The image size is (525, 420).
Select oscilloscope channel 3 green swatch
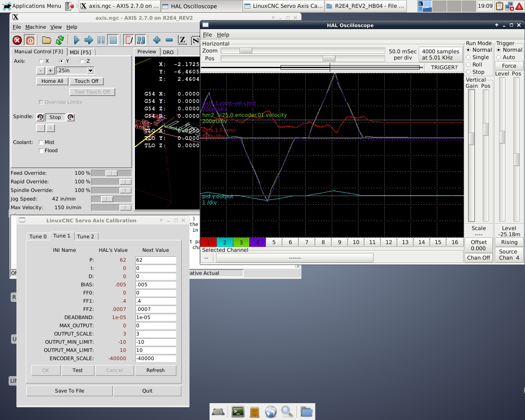tap(241, 242)
